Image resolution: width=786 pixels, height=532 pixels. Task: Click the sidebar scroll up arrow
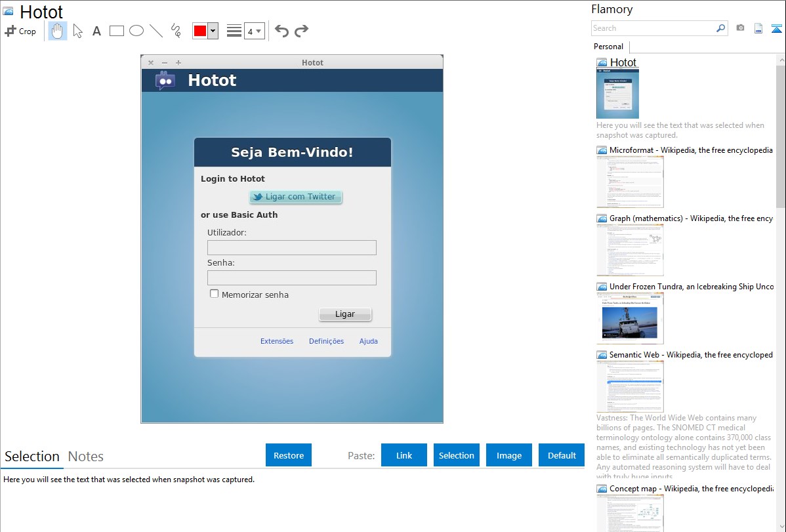781,60
